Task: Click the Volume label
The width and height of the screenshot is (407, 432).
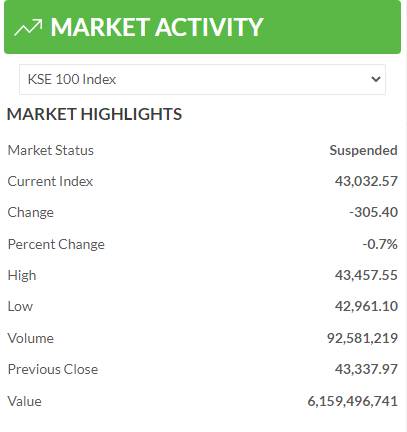Action: pos(31,338)
